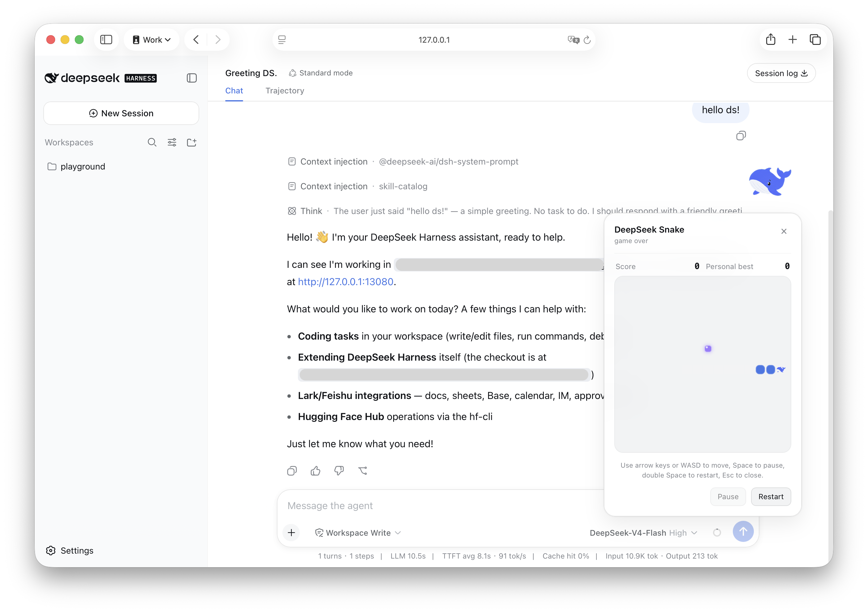Give the reply a thumbs down
The image size is (868, 613).
pos(339,470)
